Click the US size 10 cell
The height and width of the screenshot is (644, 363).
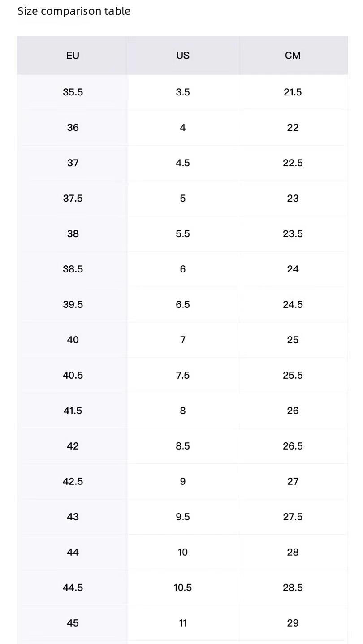[183, 553]
